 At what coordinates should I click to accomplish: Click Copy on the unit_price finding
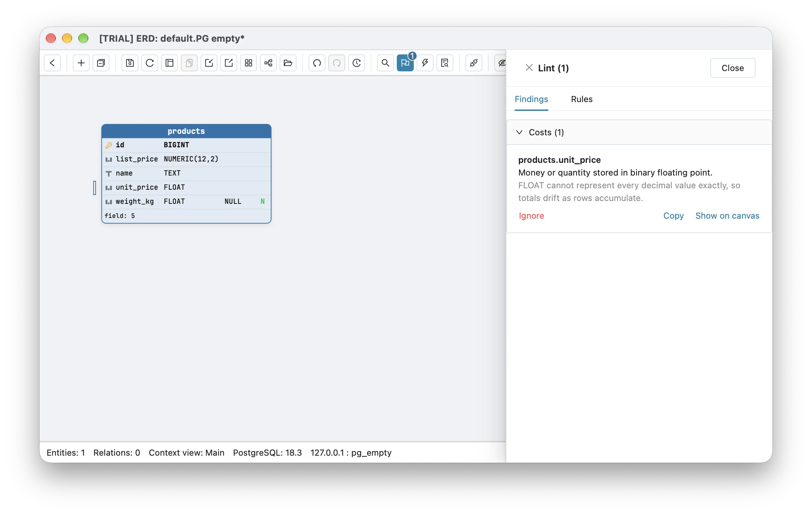click(673, 216)
